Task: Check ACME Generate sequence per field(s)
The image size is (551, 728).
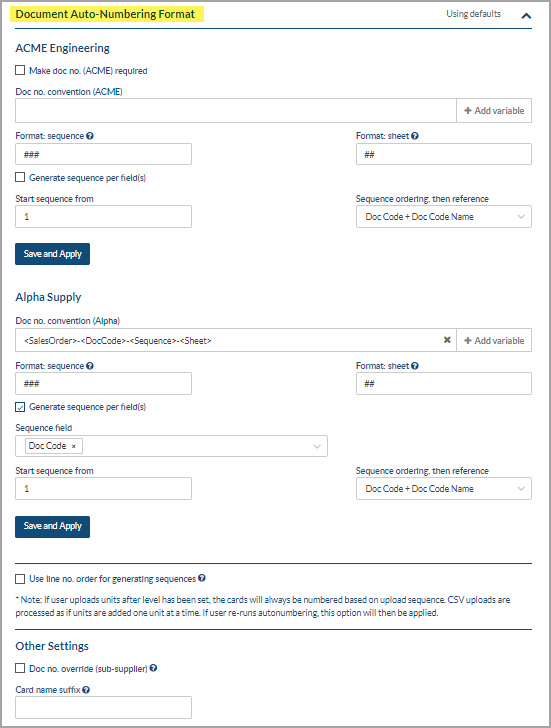Action: (20, 177)
